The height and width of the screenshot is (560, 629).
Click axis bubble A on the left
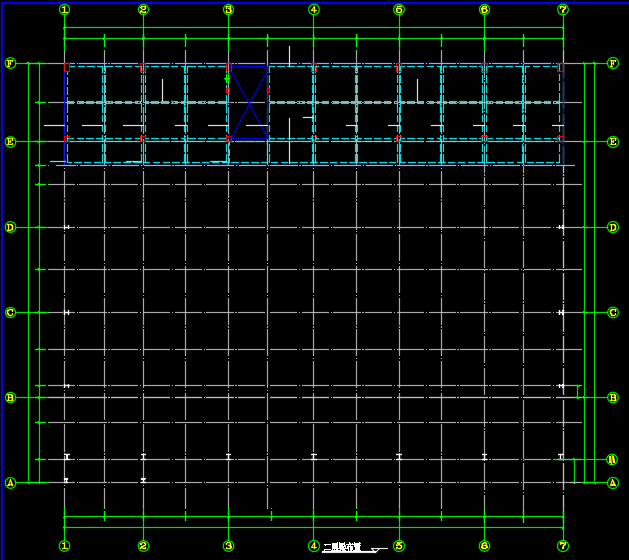coord(11,483)
